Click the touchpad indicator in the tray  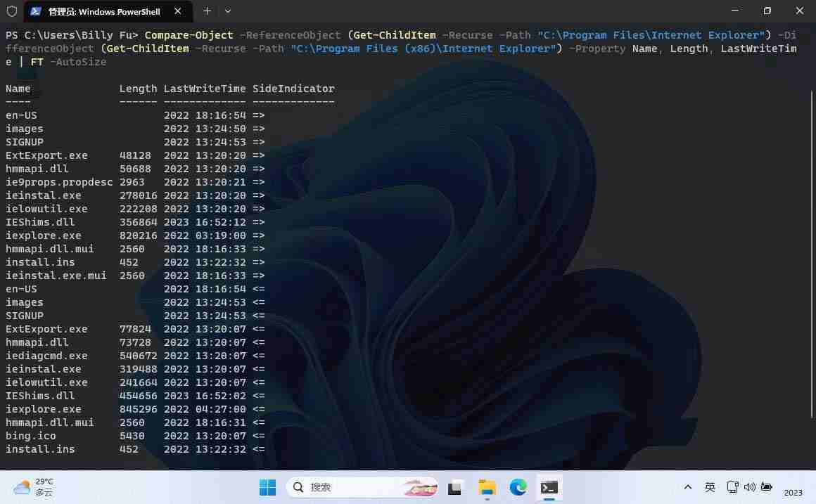click(x=732, y=486)
